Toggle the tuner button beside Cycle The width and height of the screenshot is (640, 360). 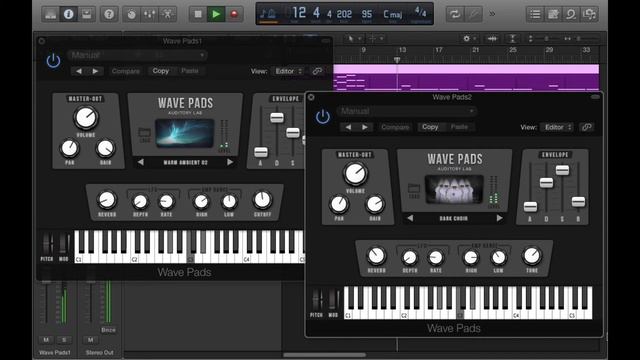(x=473, y=14)
